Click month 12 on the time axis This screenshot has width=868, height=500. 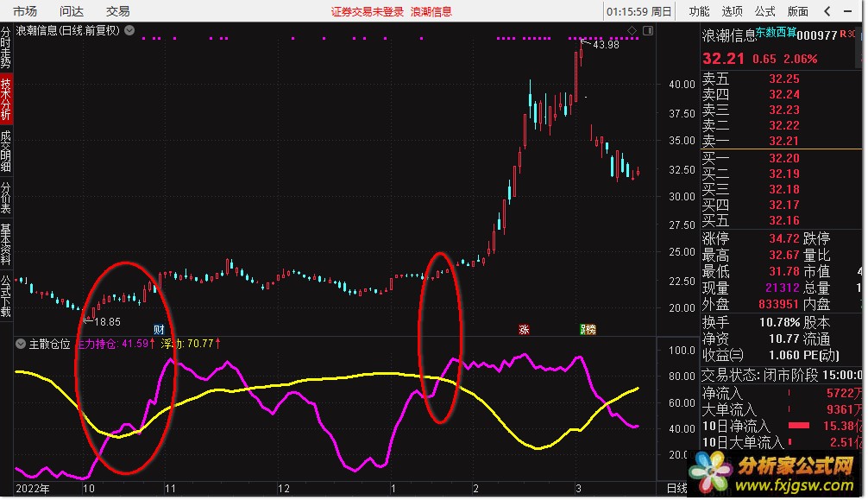(283, 489)
